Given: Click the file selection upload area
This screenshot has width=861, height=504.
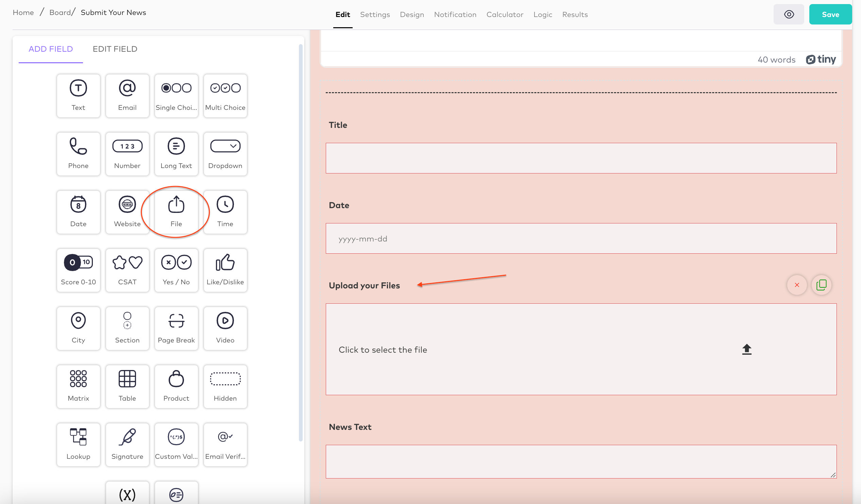Looking at the screenshot, I should 581,350.
